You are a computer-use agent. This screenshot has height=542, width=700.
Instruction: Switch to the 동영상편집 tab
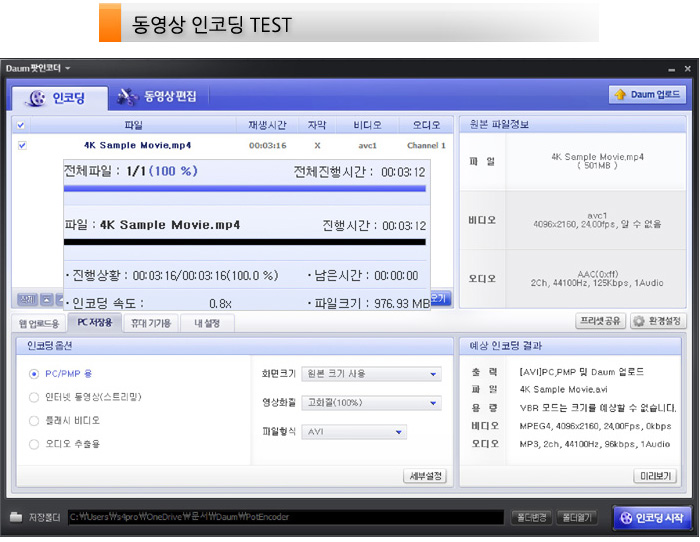(x=156, y=97)
